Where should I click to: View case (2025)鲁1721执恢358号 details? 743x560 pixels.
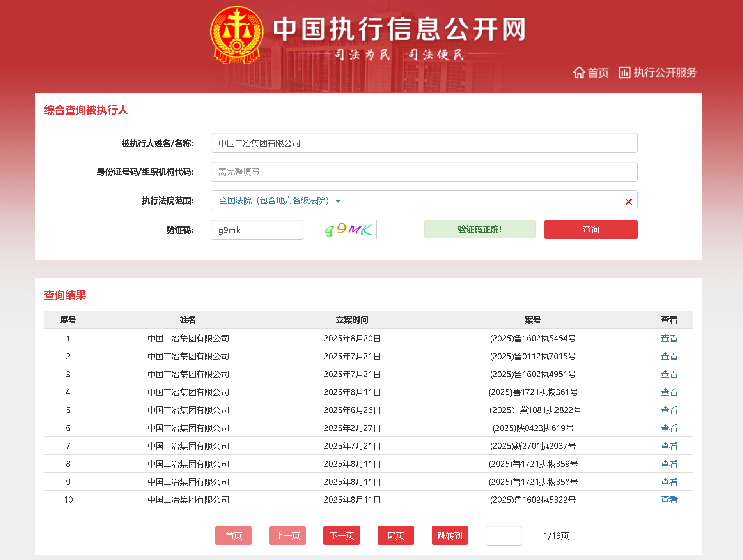point(669,482)
